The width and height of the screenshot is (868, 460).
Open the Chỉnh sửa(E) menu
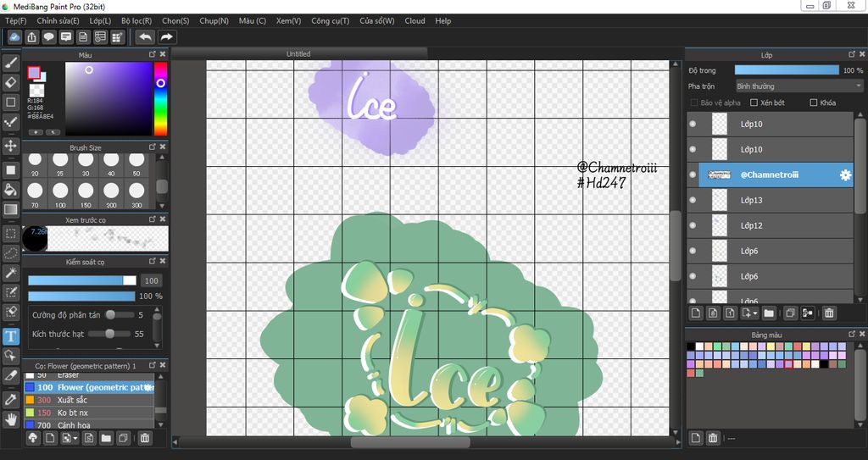pos(58,20)
